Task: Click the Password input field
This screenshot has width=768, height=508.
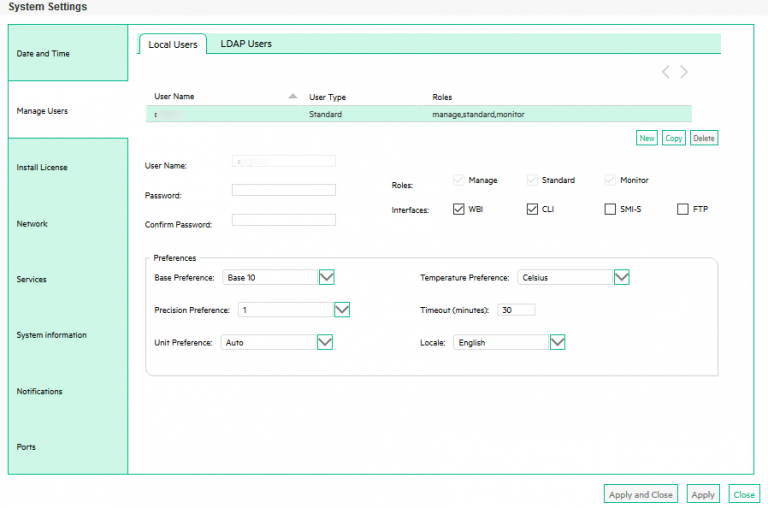Action: click(284, 190)
